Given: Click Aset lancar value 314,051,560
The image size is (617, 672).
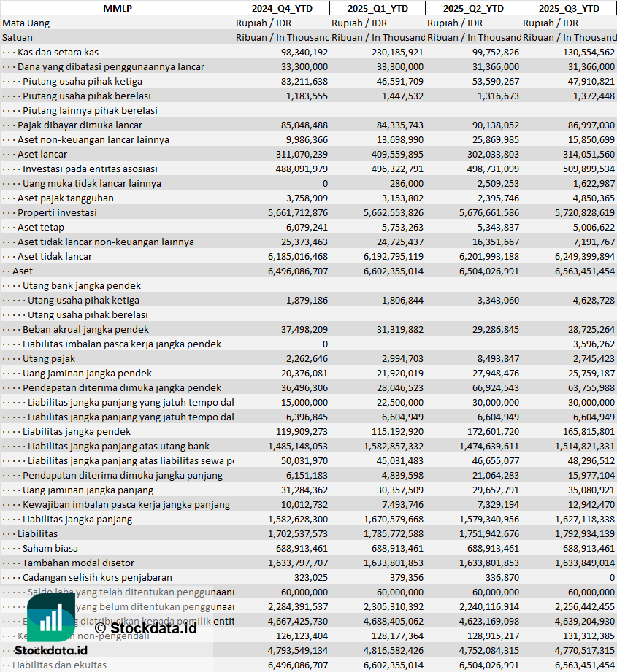Looking at the screenshot, I should (x=589, y=154).
